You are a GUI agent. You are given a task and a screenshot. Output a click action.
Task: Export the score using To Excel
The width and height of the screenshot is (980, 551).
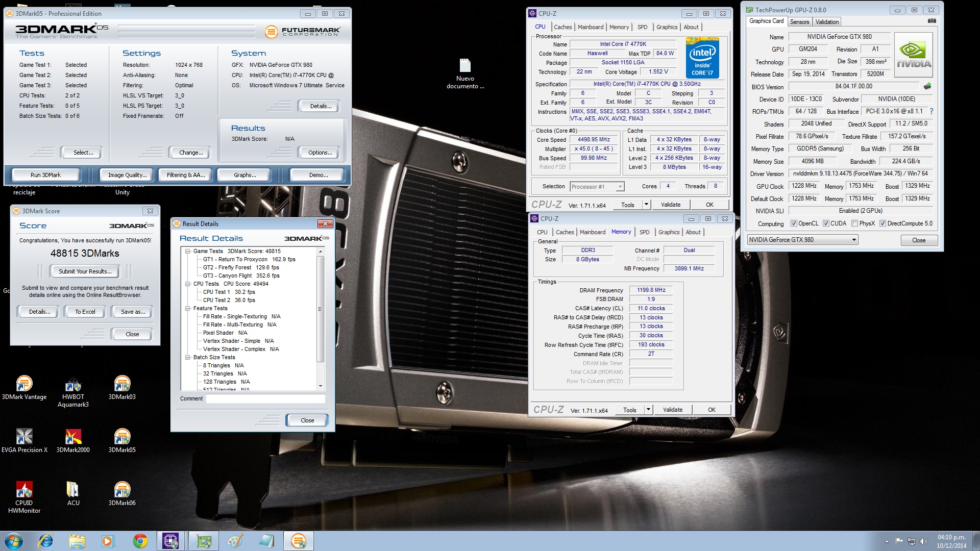tap(85, 312)
